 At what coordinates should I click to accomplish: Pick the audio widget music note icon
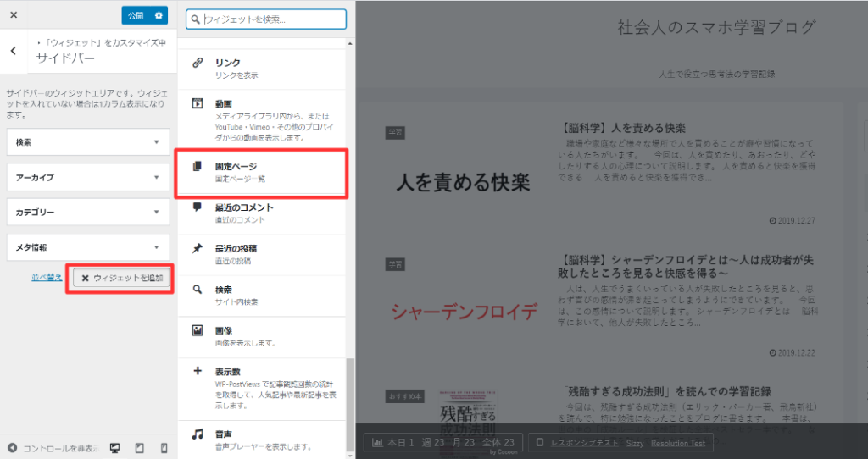pyautogui.click(x=198, y=434)
